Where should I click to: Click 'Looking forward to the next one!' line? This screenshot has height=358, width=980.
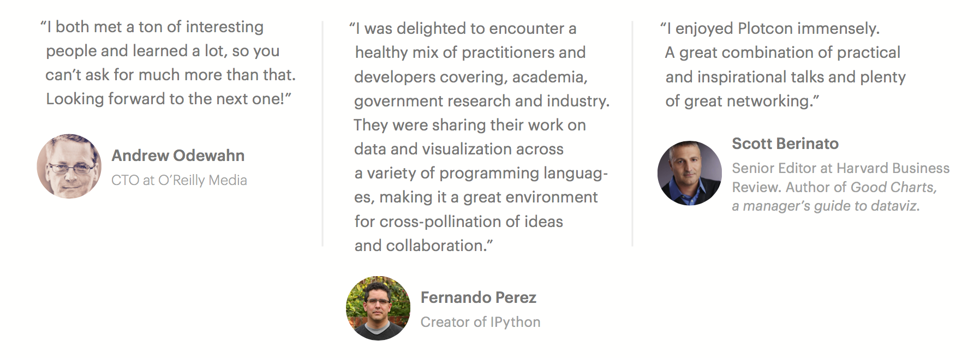169,99
